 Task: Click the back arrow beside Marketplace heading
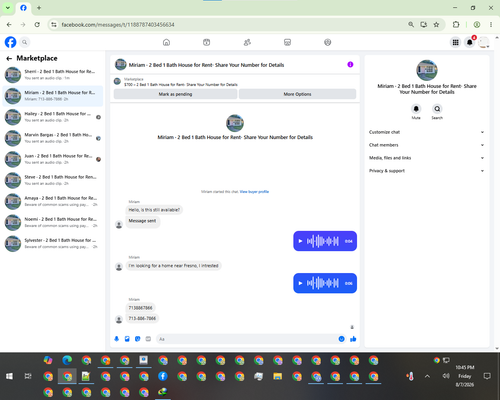[9, 59]
